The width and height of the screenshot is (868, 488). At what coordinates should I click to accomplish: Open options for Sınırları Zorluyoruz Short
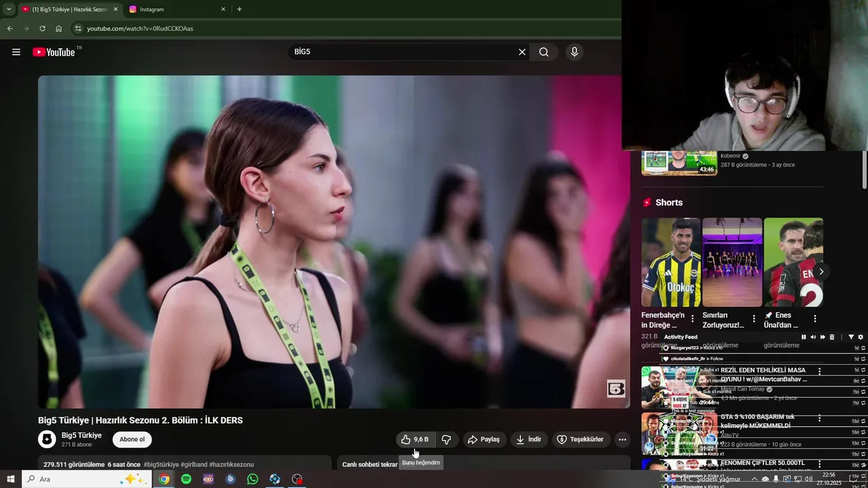[754, 319]
